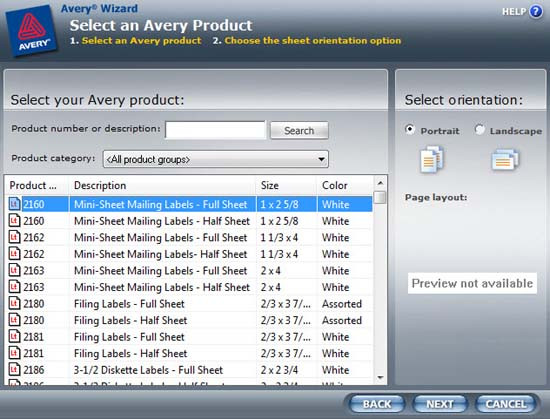Click the CANCEL button
The image size is (550, 419).
coord(505,404)
